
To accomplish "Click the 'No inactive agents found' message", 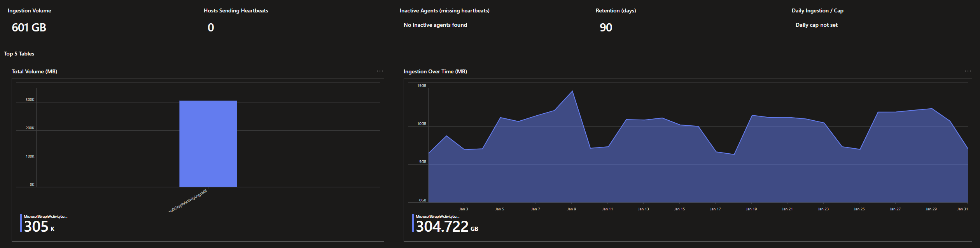I will [x=435, y=25].
